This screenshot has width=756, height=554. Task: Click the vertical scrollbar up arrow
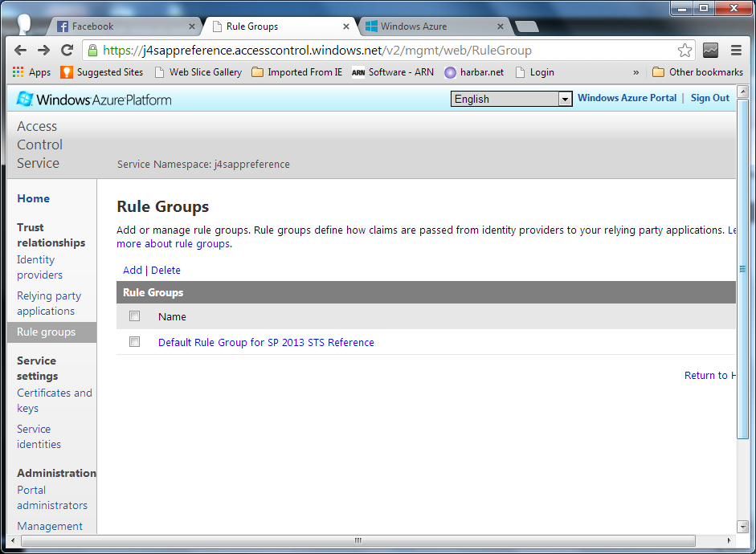point(742,91)
